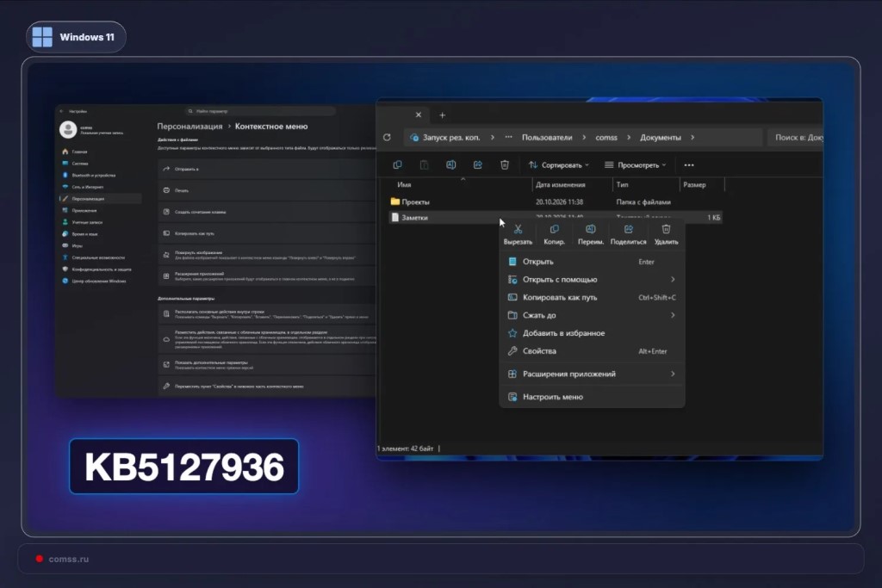Select Персонализация in Settings sidebar
The width and height of the screenshot is (882, 588).
coord(100,199)
